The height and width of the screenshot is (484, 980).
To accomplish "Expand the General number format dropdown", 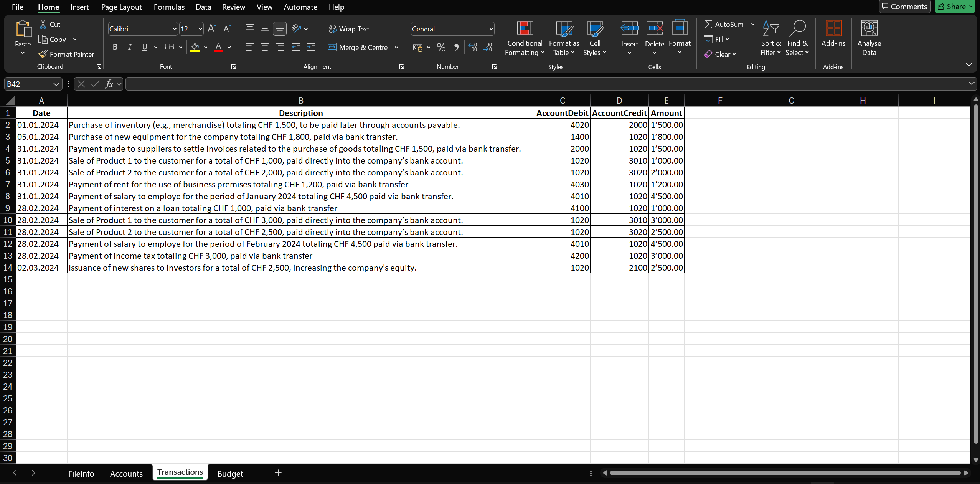I will [x=491, y=29].
